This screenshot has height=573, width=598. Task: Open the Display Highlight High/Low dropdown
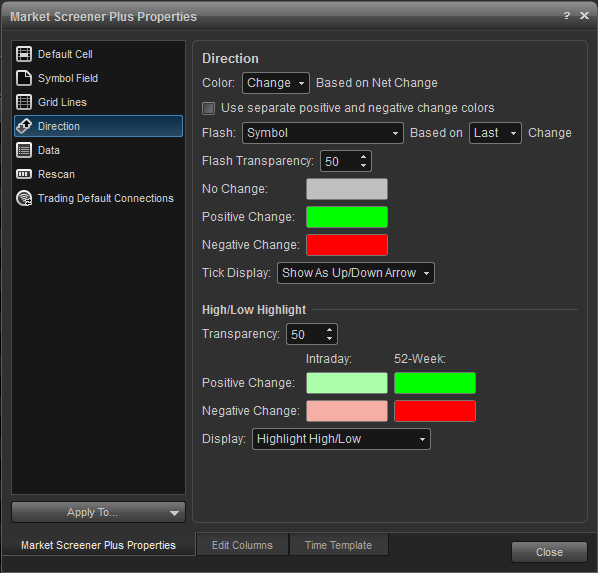point(341,439)
